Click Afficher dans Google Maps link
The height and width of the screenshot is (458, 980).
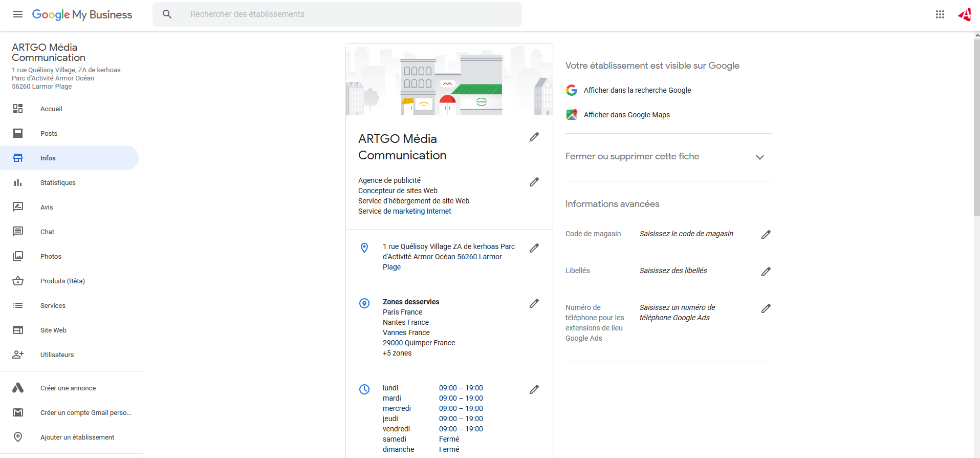pos(626,115)
